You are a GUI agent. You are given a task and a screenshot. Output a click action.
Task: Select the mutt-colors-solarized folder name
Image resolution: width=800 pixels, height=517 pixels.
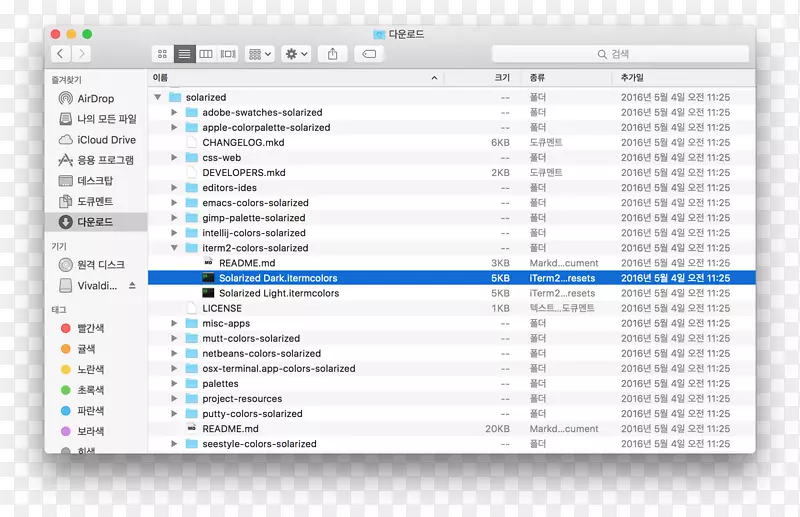pos(251,338)
